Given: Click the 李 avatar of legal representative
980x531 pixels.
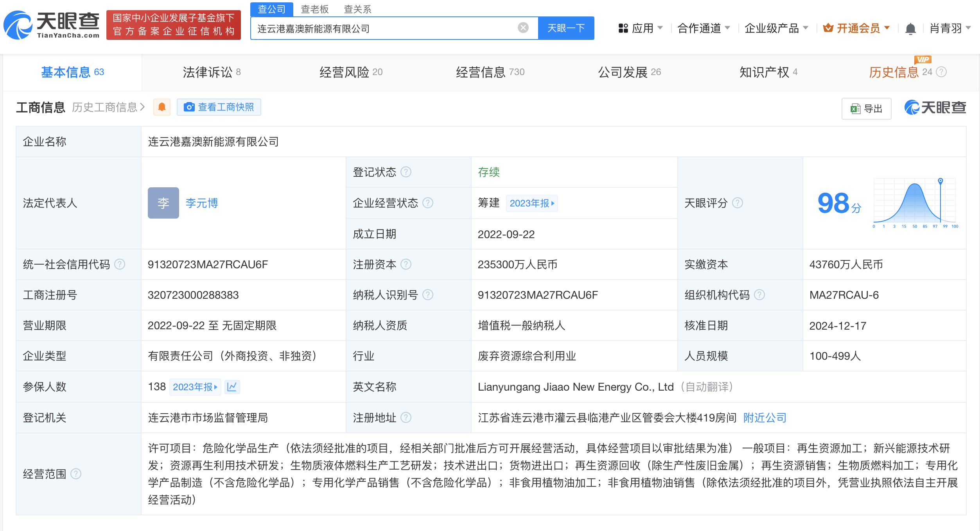Looking at the screenshot, I should pos(163,203).
